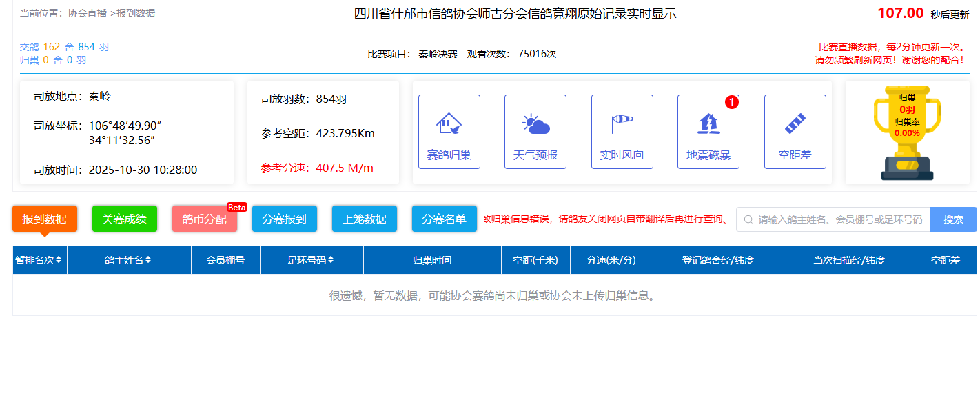This screenshot has width=980, height=396.
Task: Click the magnifier icon in search box
Action: 748,219
